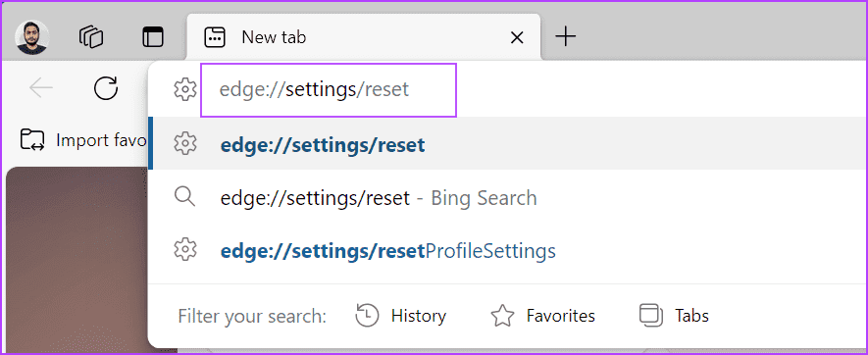868x355 pixels.
Task: Click the gear icon in address bar
Action: coord(185,89)
